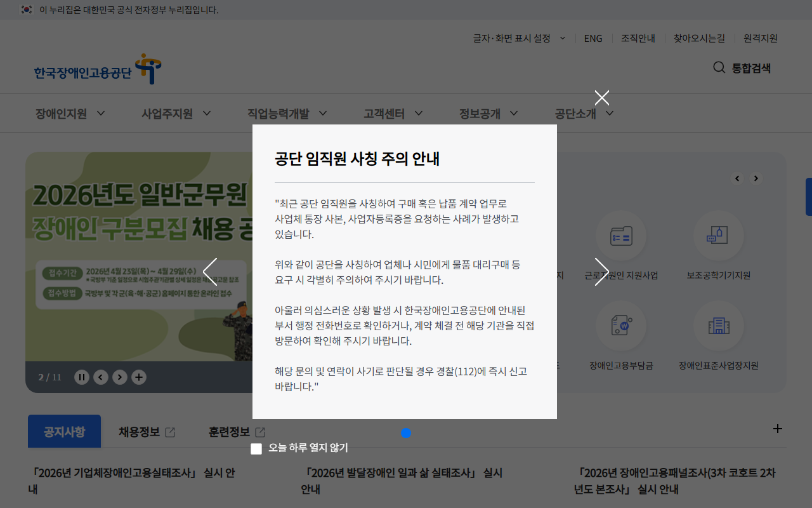Expand the 장애인지원 navigation menu
The width and height of the screenshot is (812, 508).
pyautogui.click(x=61, y=113)
